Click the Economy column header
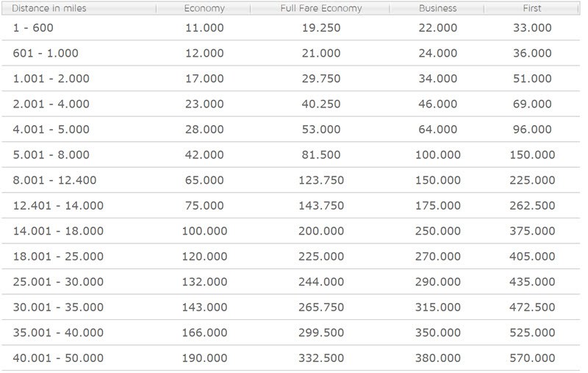The height and width of the screenshot is (373, 588). (x=204, y=8)
